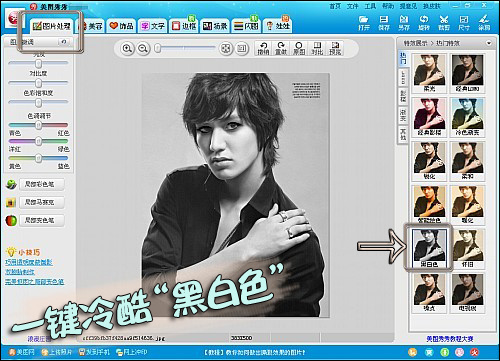
Task: Click the zoom out magnifier icon
Action: [x=143, y=49]
